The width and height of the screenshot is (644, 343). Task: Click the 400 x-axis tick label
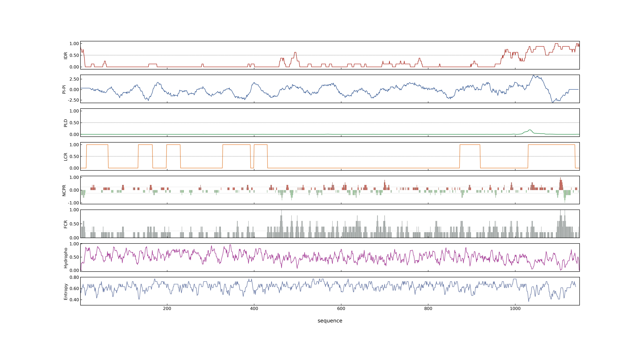(x=254, y=309)
